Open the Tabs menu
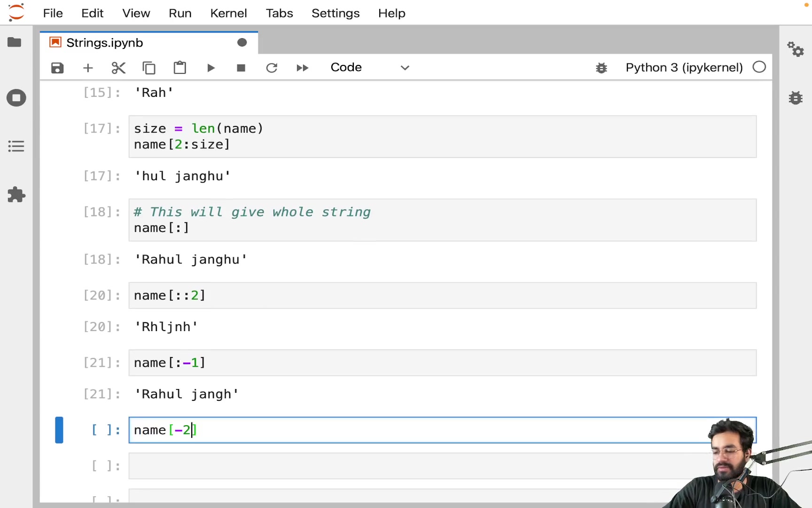812x508 pixels. (279, 13)
